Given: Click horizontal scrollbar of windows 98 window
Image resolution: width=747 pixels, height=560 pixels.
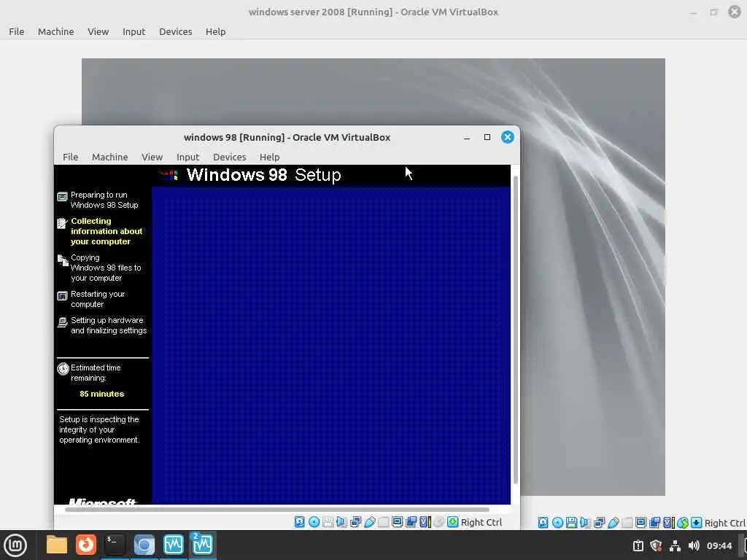Looking at the screenshot, I should click(x=276, y=510).
